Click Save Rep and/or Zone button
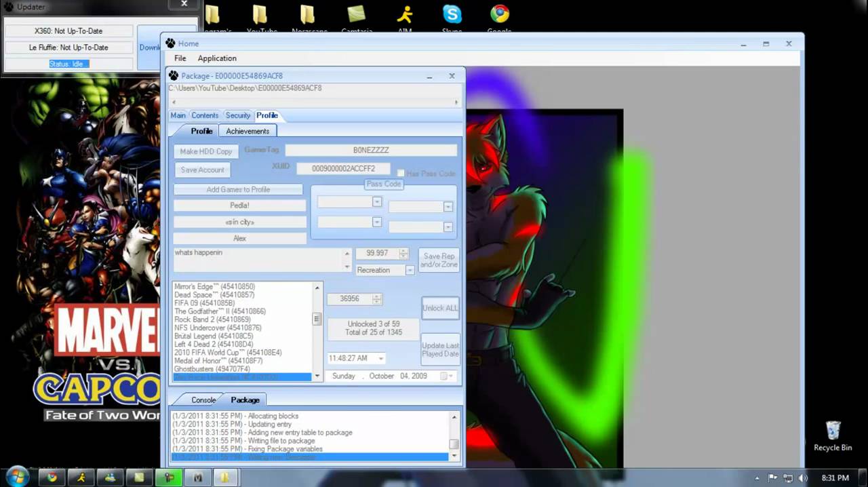 (x=439, y=260)
